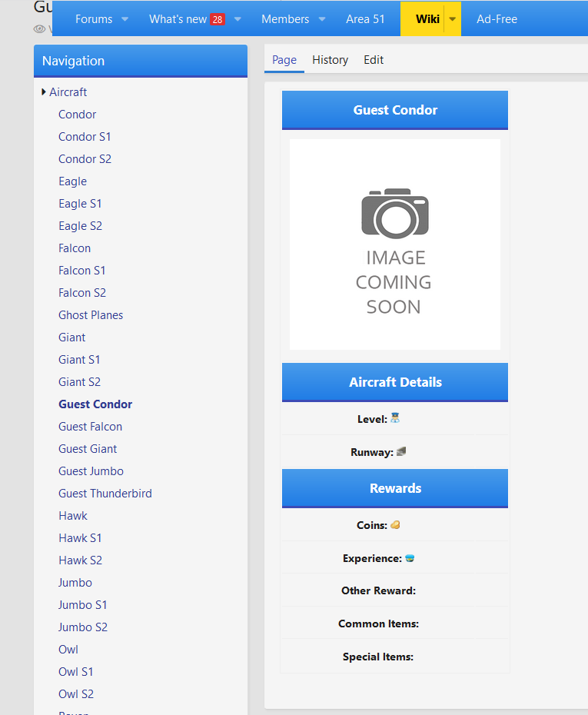
Task: Open the Giant S2 page
Action: click(x=79, y=382)
